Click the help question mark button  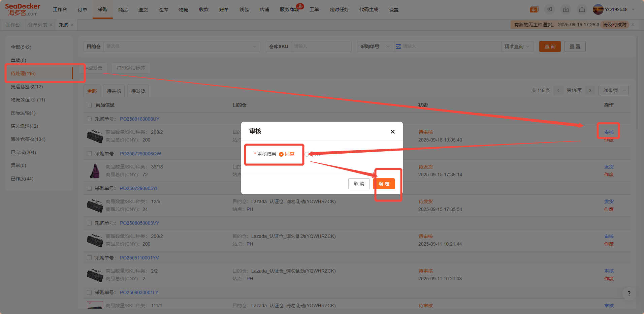(629, 293)
